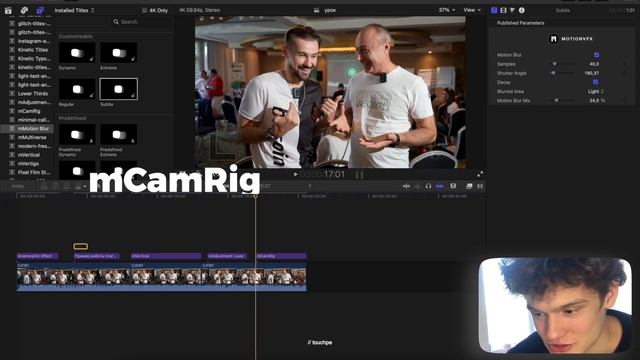
Task: Click the title icon next to Lower Thirds
Action: (12, 93)
